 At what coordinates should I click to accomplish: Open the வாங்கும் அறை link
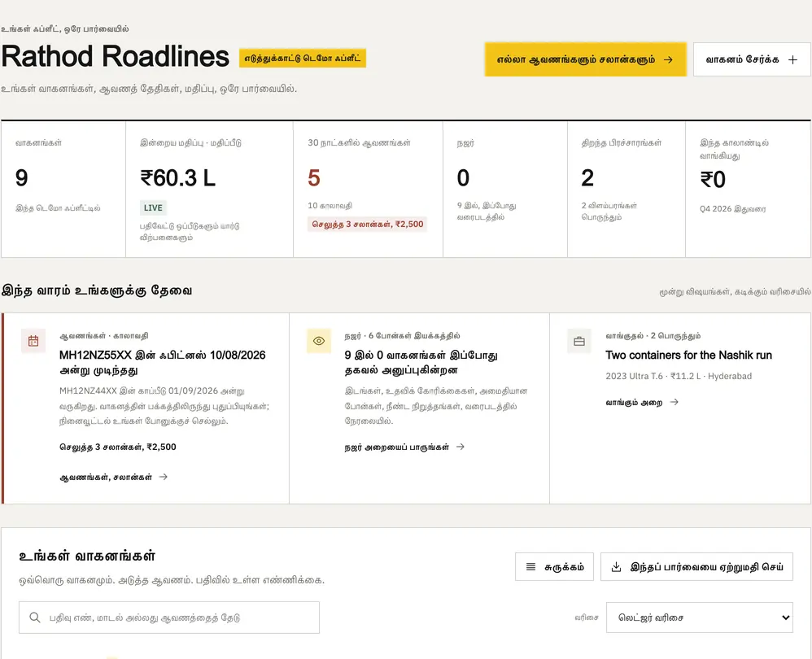(642, 402)
